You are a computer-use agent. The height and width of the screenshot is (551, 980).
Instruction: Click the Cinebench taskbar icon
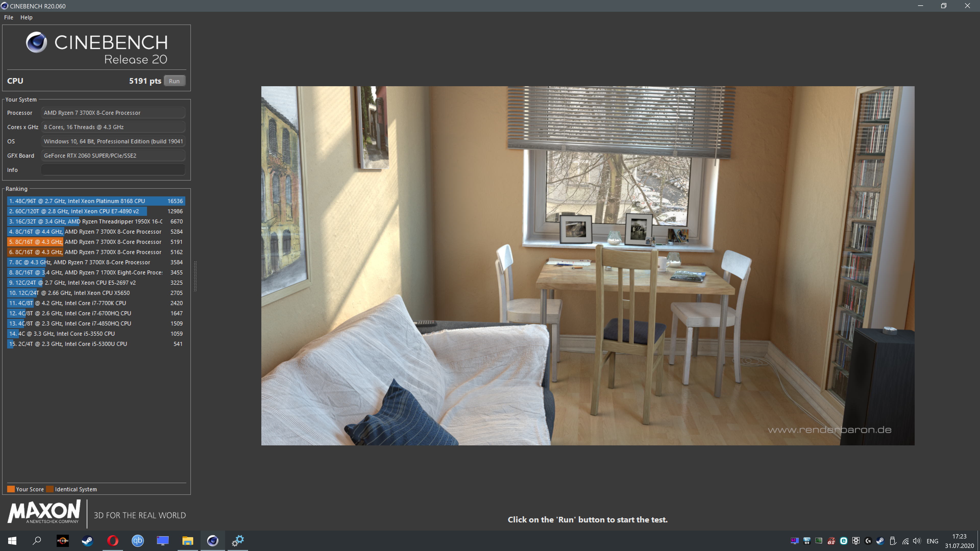point(213,541)
